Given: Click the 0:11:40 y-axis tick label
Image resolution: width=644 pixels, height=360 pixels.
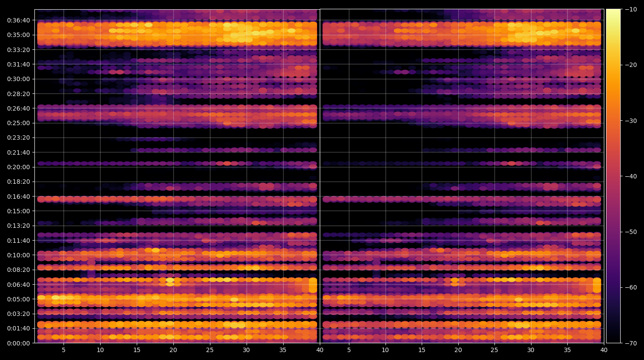Looking at the screenshot, I should [19, 241].
